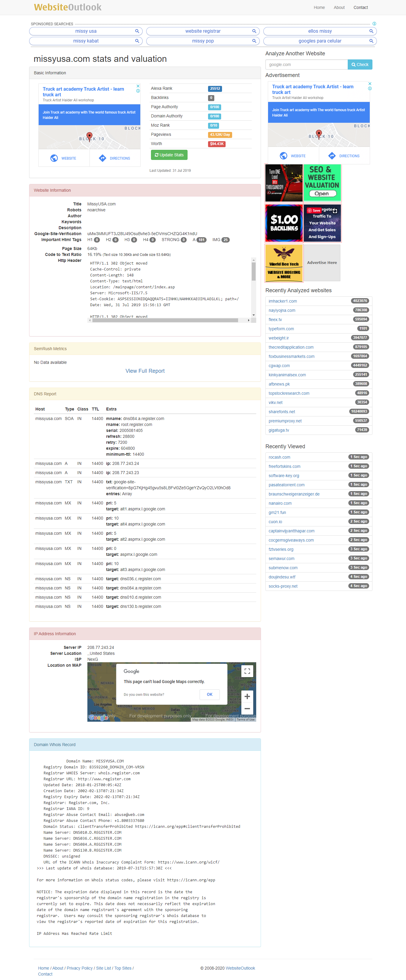Click the missy usa sponsored search
Viewport: 406px width, 980px height.
tap(86, 31)
